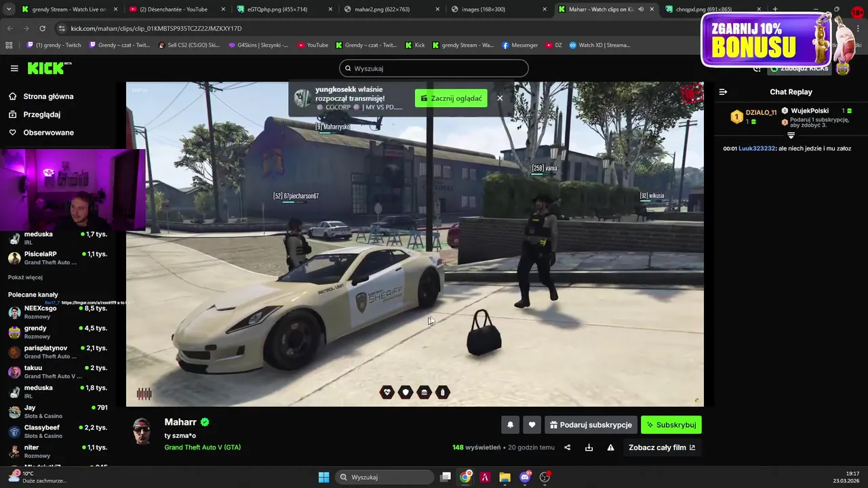Click the in-game bottle thirst HUD icon

point(443,392)
